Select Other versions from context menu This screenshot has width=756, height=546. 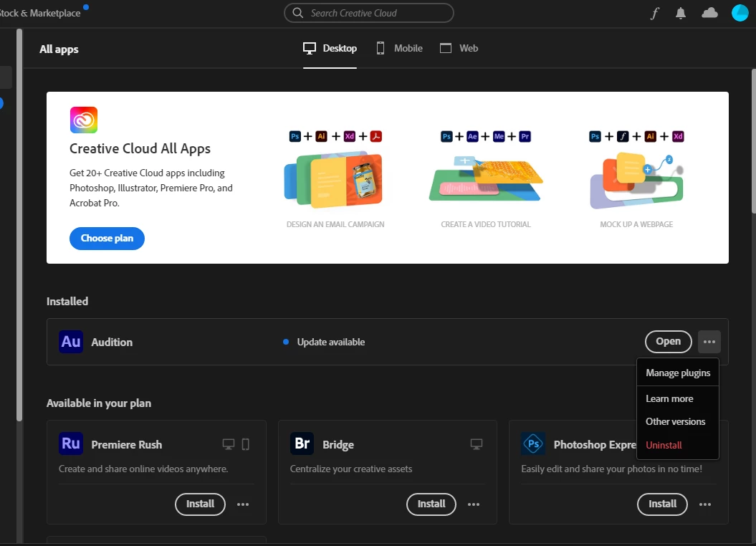[678, 421]
